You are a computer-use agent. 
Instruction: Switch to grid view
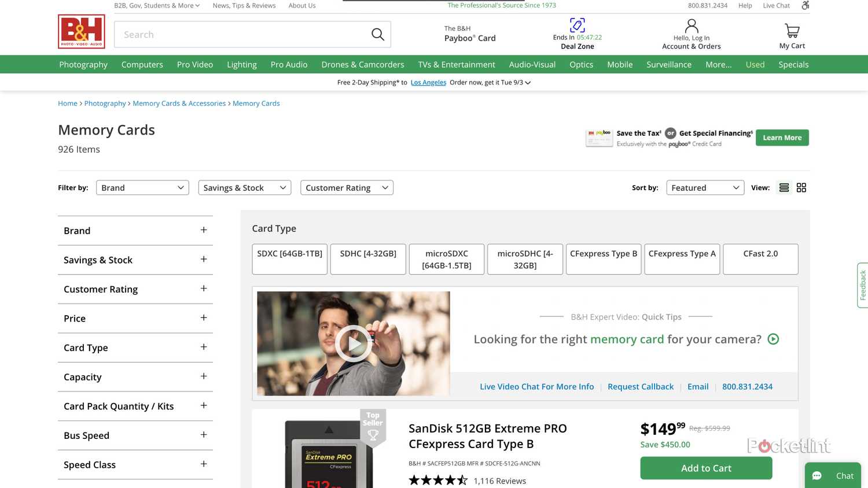pyautogui.click(x=801, y=187)
